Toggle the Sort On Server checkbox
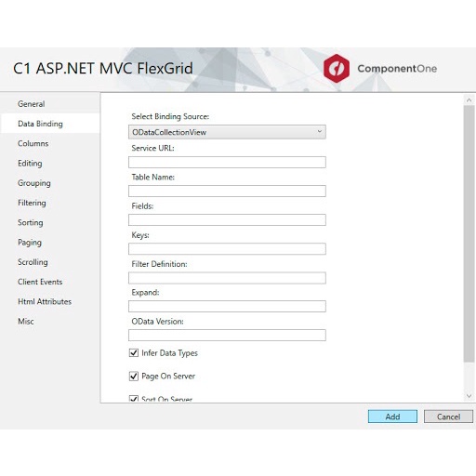The width and height of the screenshot is (476, 476). (134, 399)
